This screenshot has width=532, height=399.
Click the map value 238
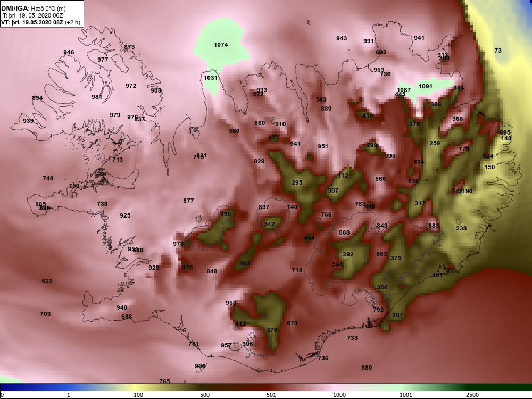[x=461, y=228]
